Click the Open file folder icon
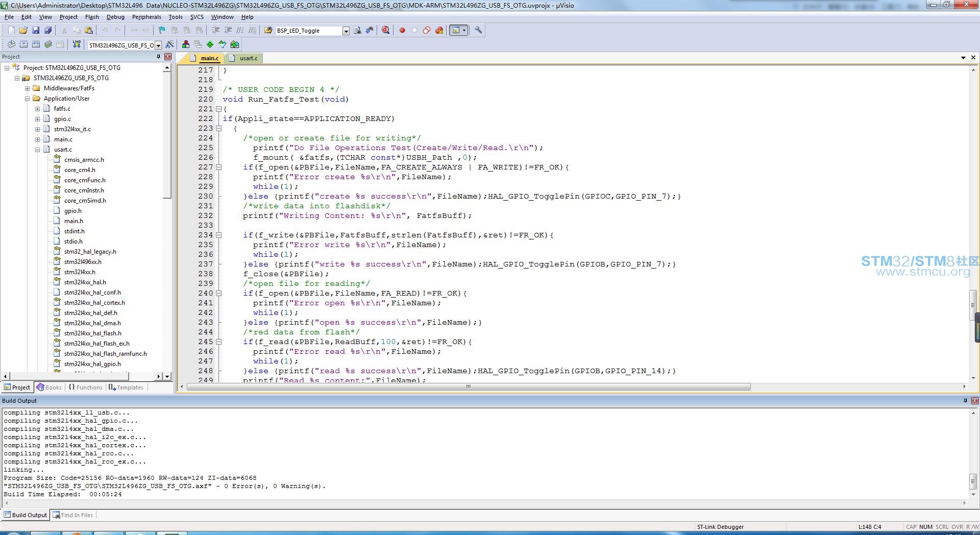The width and height of the screenshot is (980, 535). point(23,31)
